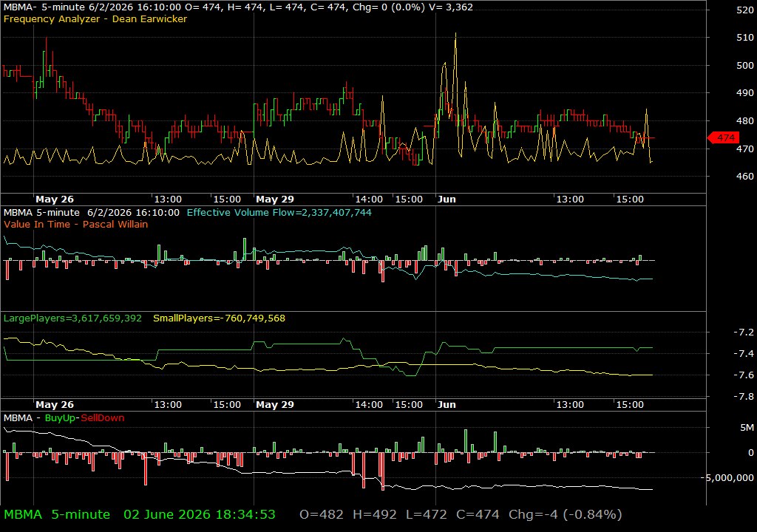Click the 510 price level on the right scale
This screenshot has width=757, height=532.
[x=745, y=37]
